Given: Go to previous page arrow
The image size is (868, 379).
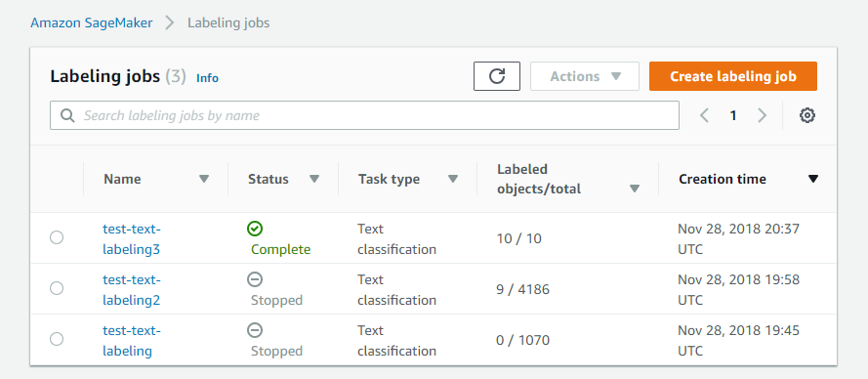Looking at the screenshot, I should (x=704, y=115).
